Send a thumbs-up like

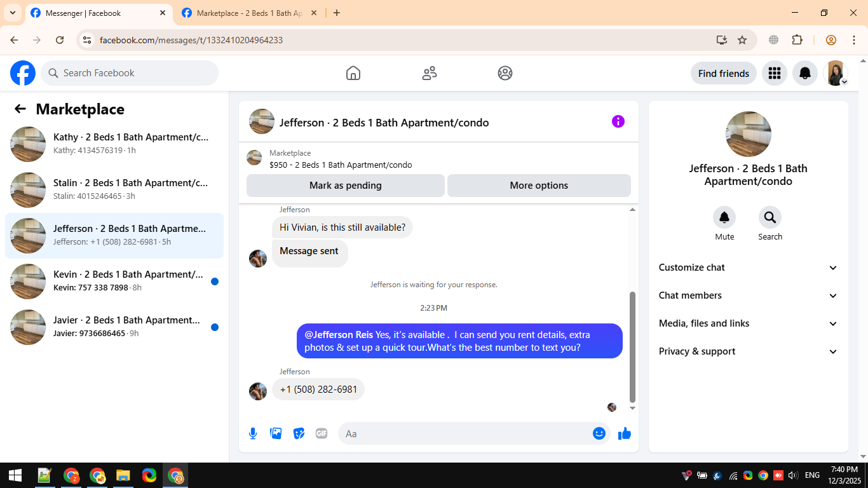625,433
